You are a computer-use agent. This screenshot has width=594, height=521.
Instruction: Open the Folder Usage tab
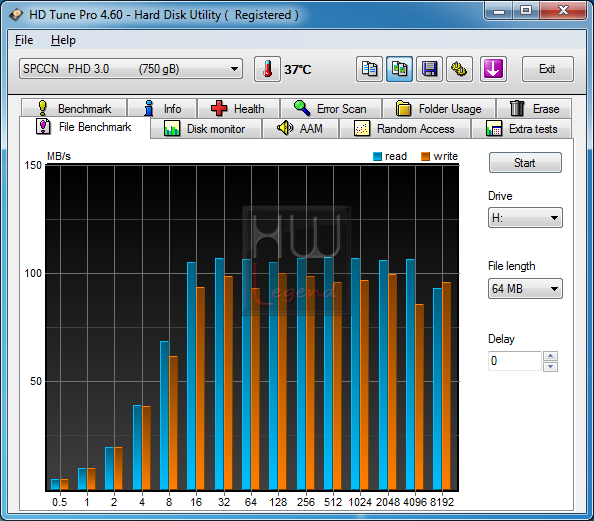pos(439,108)
